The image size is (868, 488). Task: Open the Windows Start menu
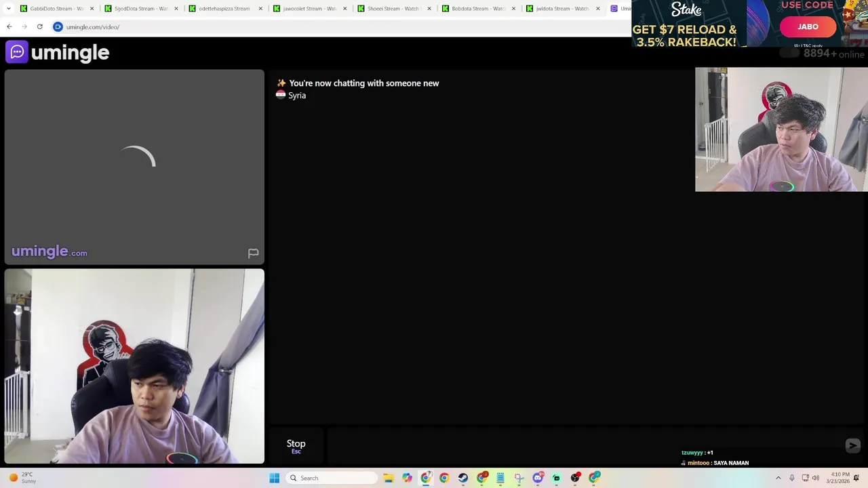point(274,478)
